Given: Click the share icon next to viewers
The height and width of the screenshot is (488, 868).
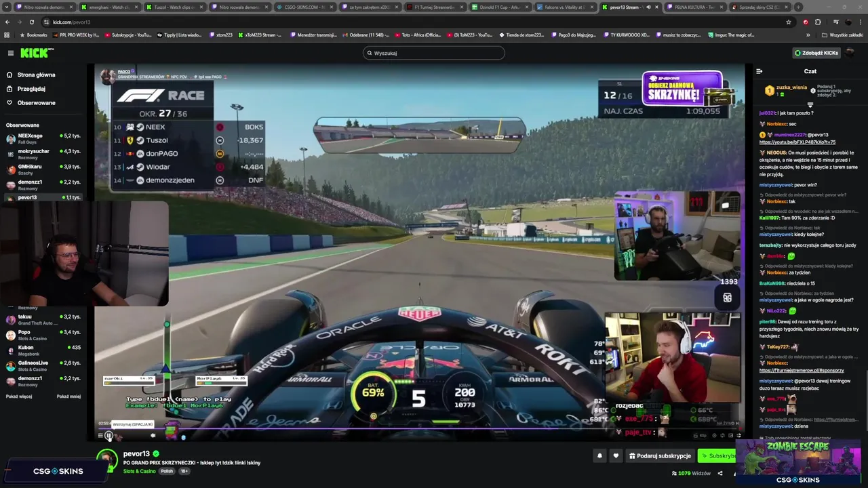Looking at the screenshot, I should (720, 473).
